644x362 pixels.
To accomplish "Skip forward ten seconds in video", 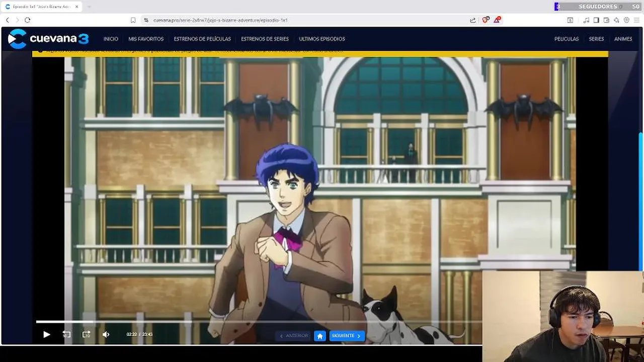I will coord(86,334).
